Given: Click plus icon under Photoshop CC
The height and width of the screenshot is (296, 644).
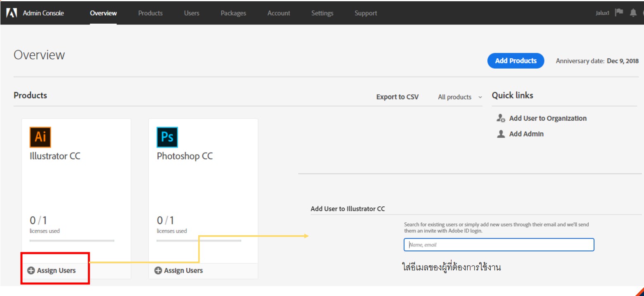Looking at the screenshot, I should pyautogui.click(x=158, y=271).
